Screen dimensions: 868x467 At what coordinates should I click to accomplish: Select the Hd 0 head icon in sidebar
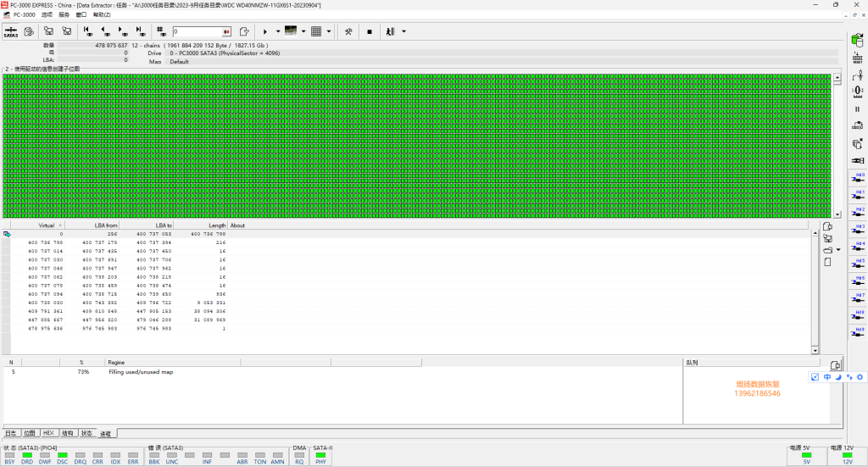pyautogui.click(x=858, y=178)
